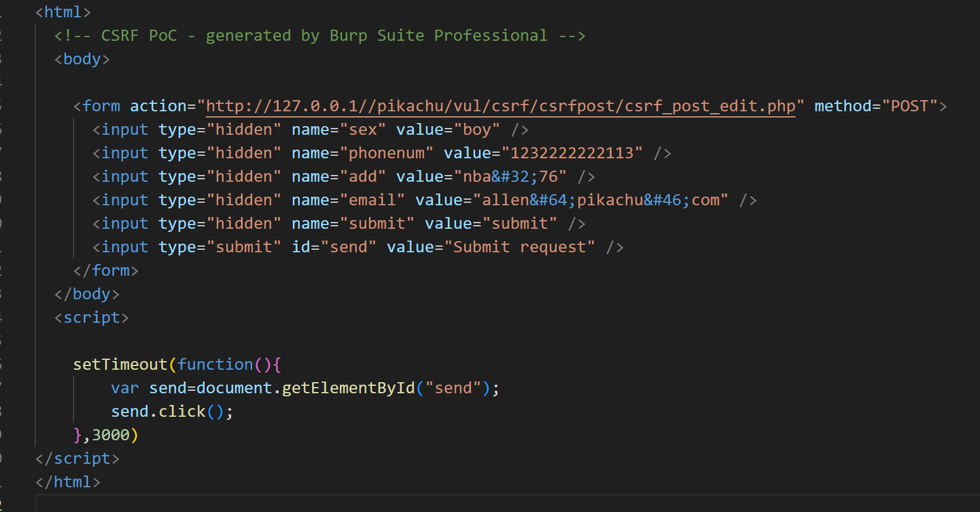Click the method="POST" attribute
The image size is (980, 512).
(876, 106)
